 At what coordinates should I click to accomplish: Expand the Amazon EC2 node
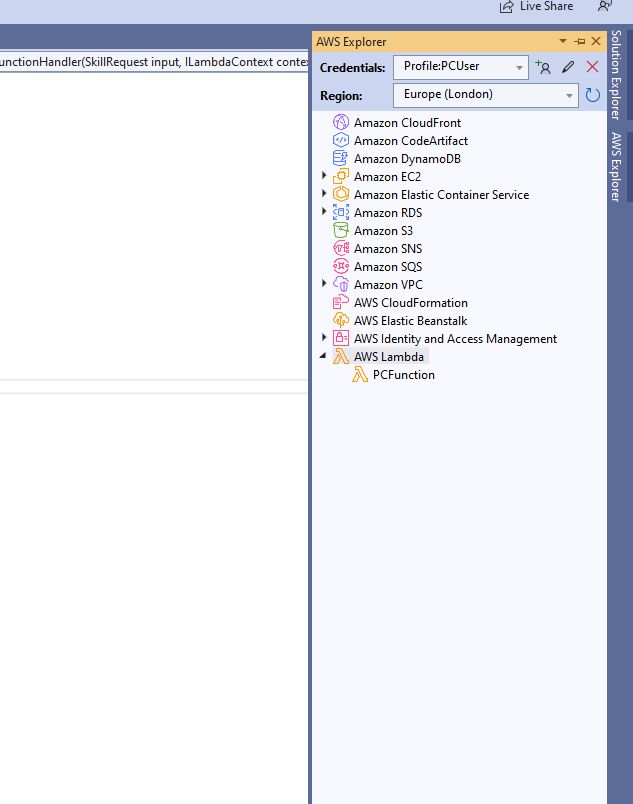[x=324, y=175]
